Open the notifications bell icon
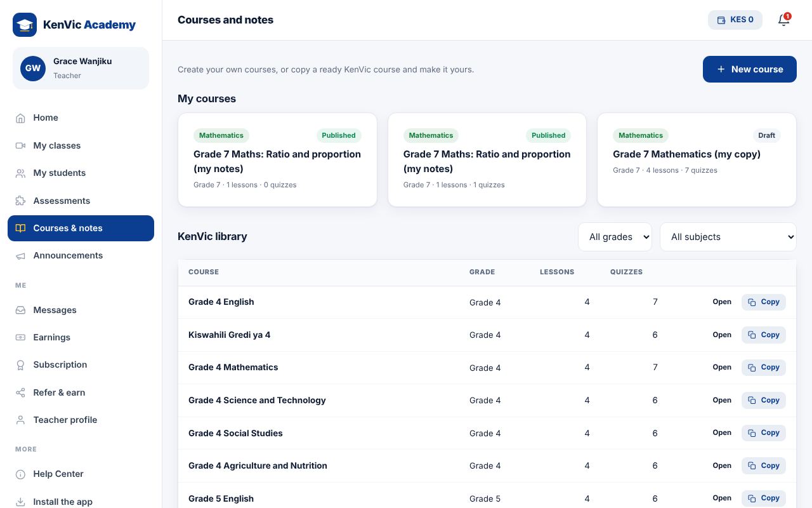812x508 pixels. (783, 20)
